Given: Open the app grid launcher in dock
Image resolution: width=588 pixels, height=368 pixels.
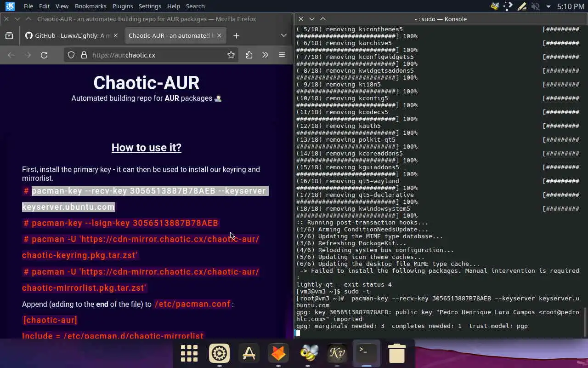Looking at the screenshot, I should click(189, 353).
